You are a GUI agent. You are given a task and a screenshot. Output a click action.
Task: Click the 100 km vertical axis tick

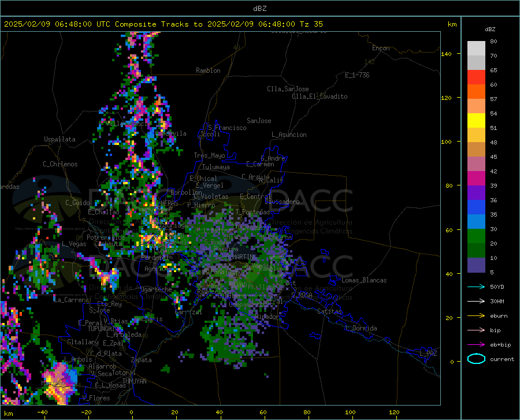click(x=446, y=142)
